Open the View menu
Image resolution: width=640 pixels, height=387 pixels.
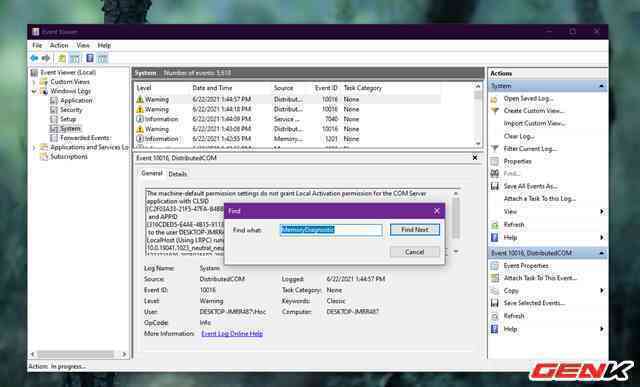[x=83, y=45]
